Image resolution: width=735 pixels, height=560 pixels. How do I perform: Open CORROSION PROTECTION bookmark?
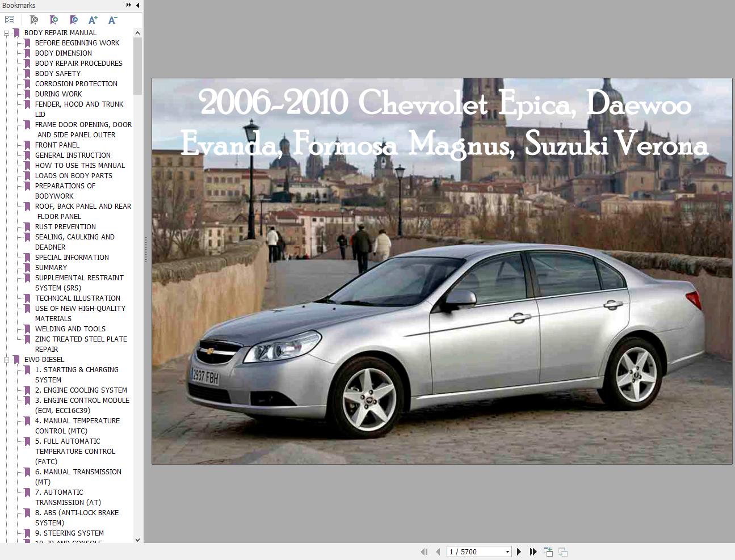[76, 84]
